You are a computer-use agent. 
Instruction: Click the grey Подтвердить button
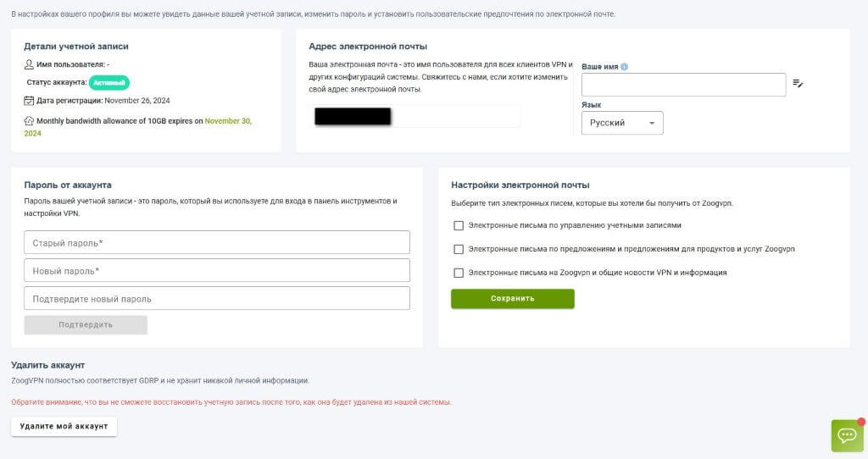click(86, 325)
